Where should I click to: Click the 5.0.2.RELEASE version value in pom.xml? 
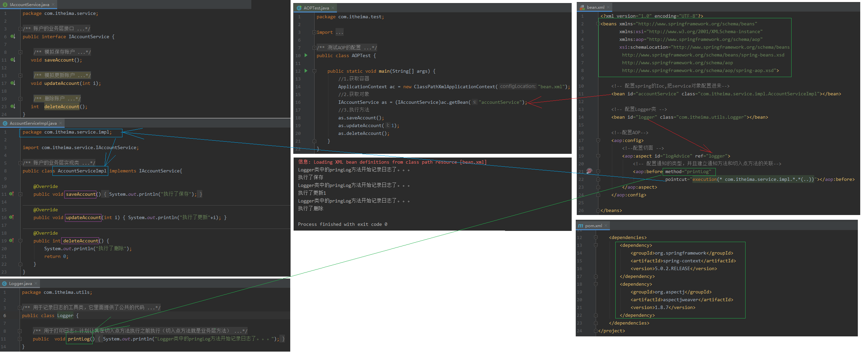[x=672, y=268]
